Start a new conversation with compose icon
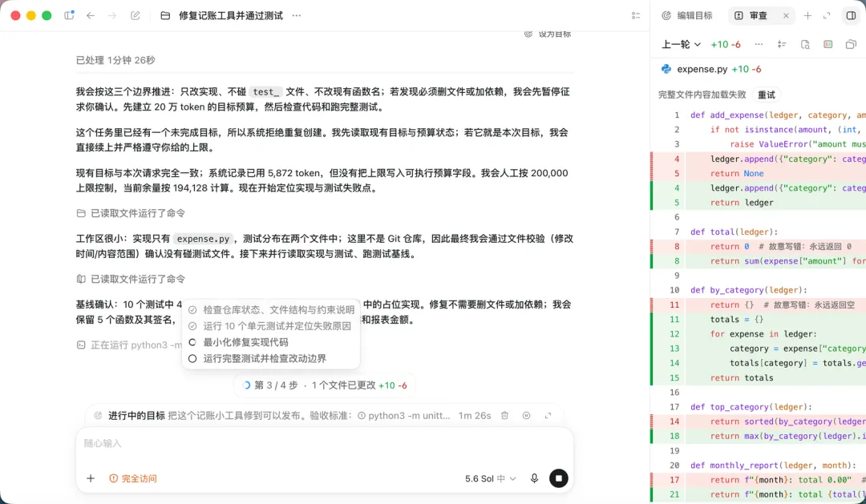The image size is (866, 504). [136, 15]
